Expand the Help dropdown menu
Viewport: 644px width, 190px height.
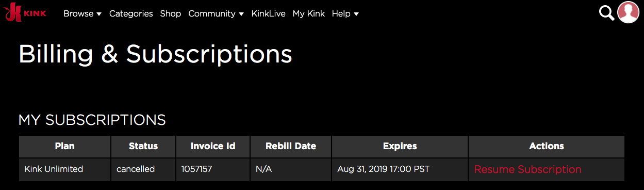[345, 14]
